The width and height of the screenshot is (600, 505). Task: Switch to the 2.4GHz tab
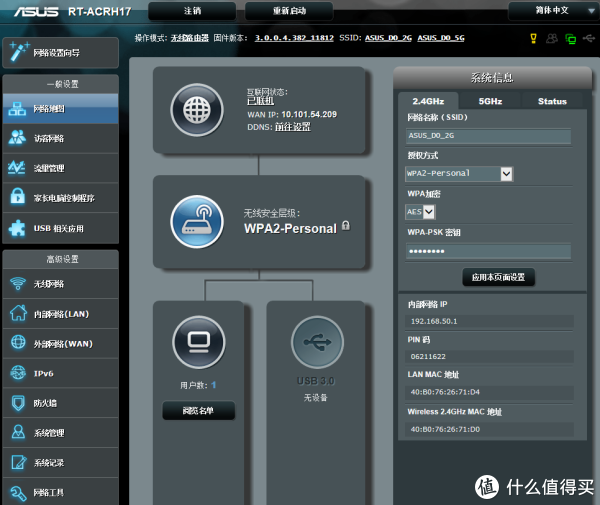click(428, 101)
